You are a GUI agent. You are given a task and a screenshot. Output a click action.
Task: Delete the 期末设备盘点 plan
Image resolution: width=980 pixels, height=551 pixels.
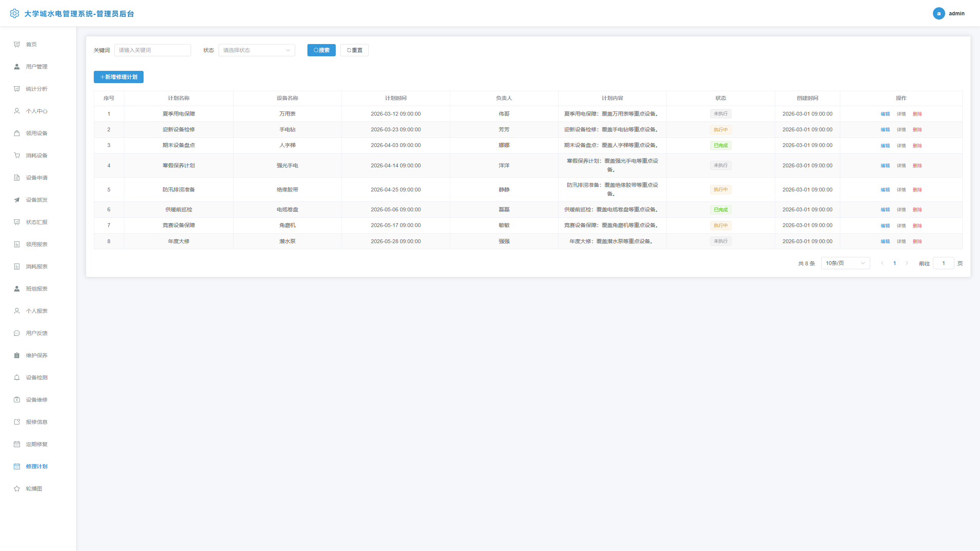click(917, 146)
